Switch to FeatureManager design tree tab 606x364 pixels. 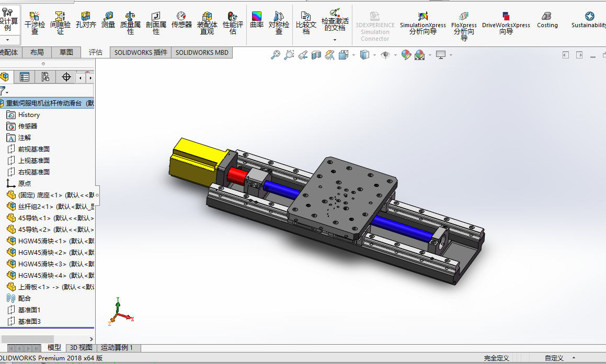click(x=4, y=77)
